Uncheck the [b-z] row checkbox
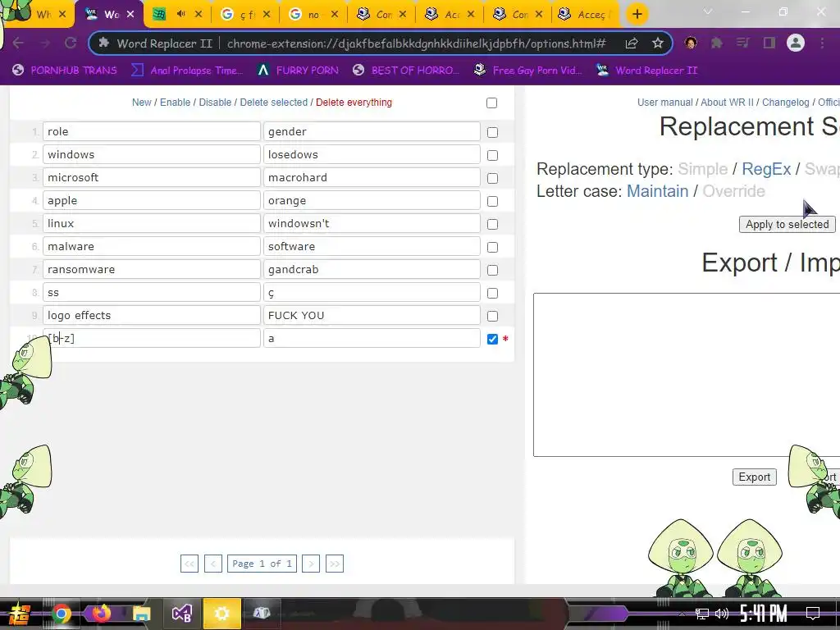 (x=492, y=339)
